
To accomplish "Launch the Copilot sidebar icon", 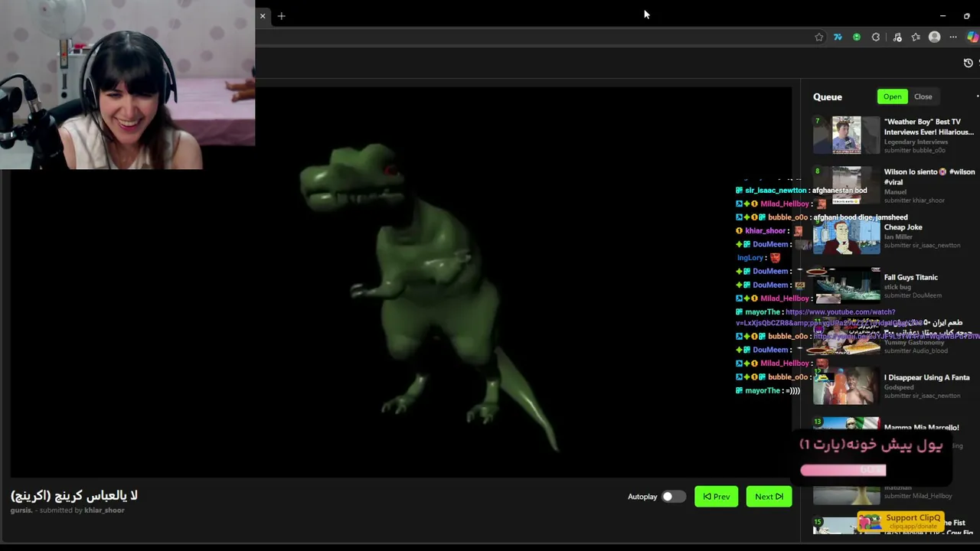I will (x=972, y=37).
